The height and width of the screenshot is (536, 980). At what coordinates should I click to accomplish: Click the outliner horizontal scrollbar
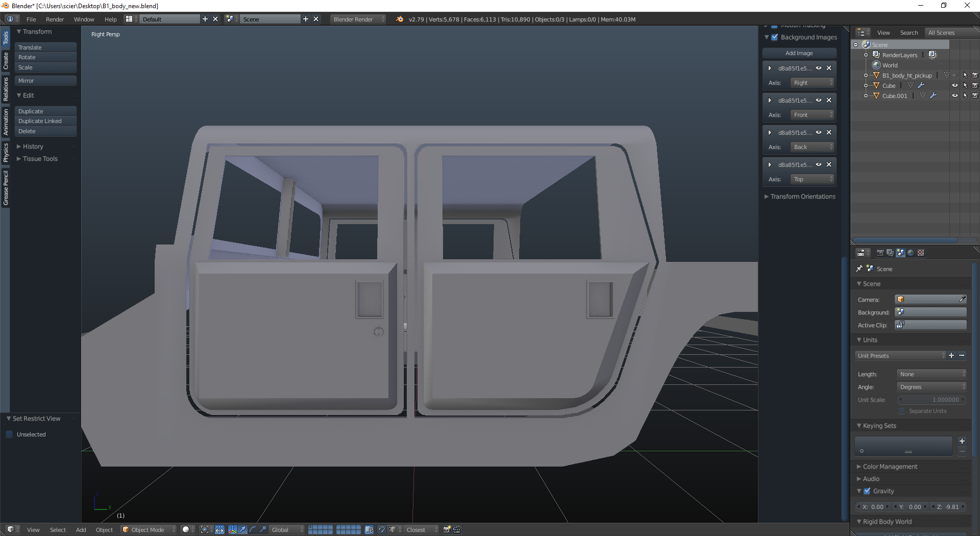906,240
